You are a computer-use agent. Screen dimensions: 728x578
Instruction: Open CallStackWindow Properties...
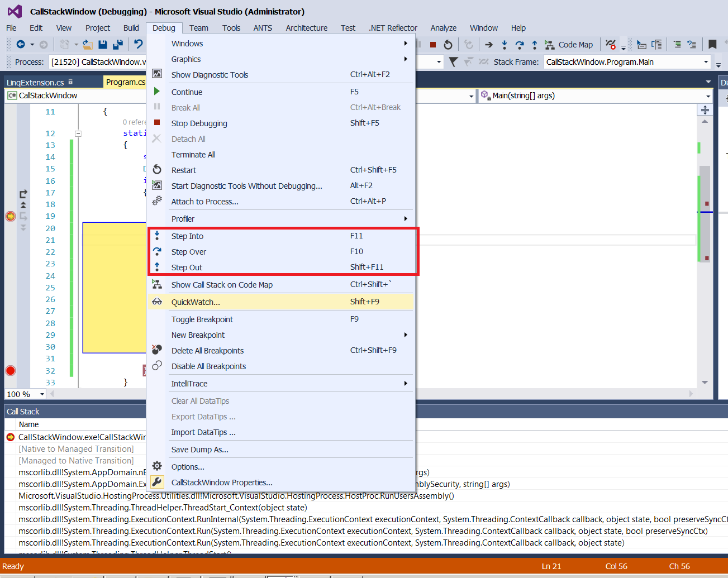(280, 483)
